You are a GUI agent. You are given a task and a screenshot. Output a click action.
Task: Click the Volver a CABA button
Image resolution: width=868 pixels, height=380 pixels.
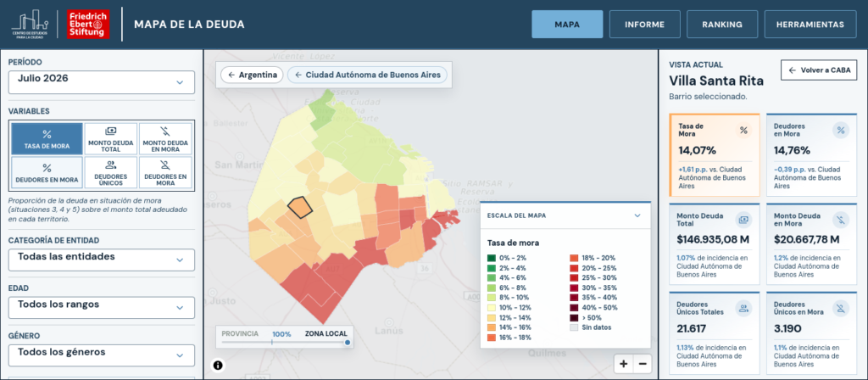[819, 70]
